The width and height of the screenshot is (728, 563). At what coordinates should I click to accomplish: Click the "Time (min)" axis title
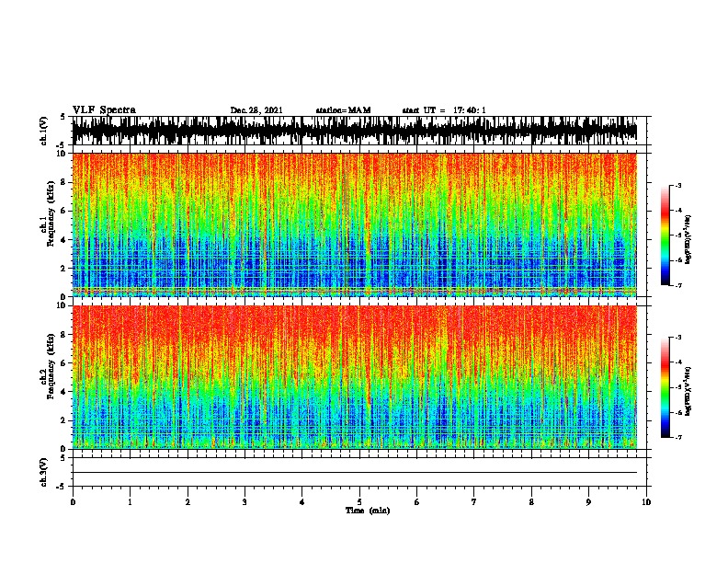(368, 511)
